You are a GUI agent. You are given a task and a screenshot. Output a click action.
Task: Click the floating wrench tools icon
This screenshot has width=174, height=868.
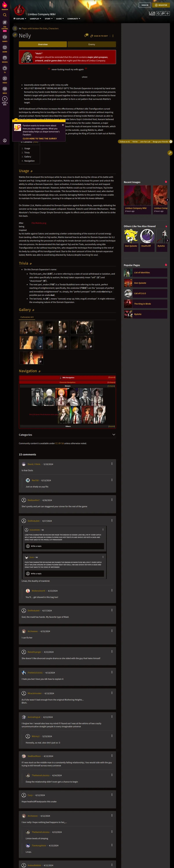coord(170,153)
